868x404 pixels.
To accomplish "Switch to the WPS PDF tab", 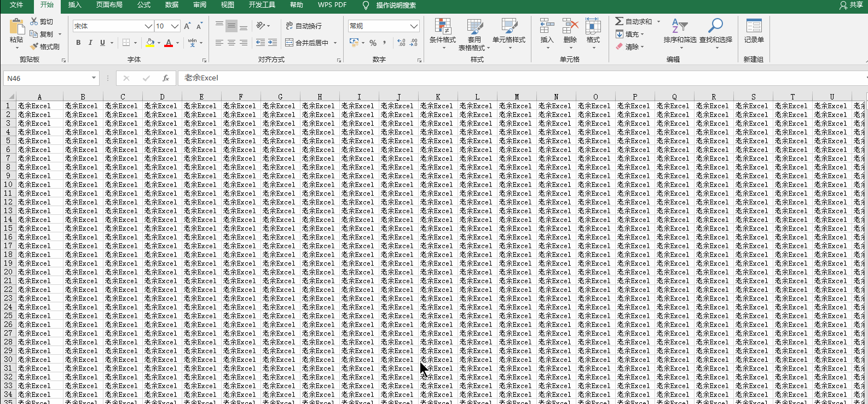I will (332, 5).
